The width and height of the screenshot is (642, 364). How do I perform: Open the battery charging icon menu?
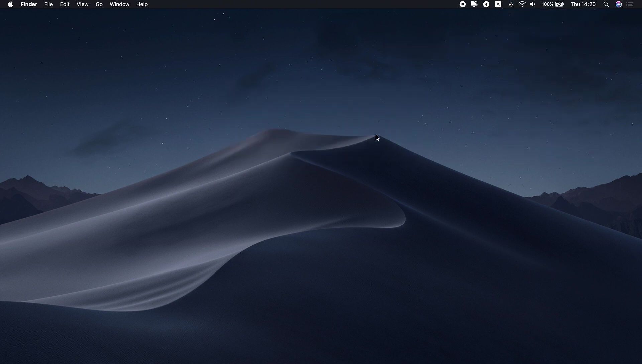pos(560,4)
